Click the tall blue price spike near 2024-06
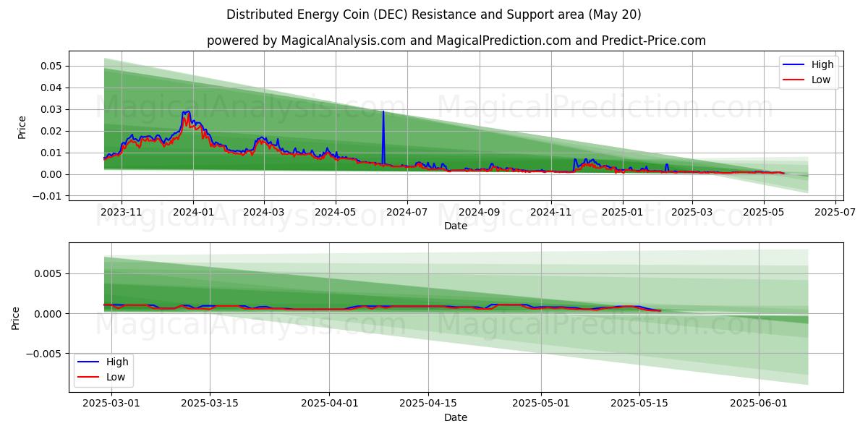Viewport: 868px width, 434px height. (383, 137)
